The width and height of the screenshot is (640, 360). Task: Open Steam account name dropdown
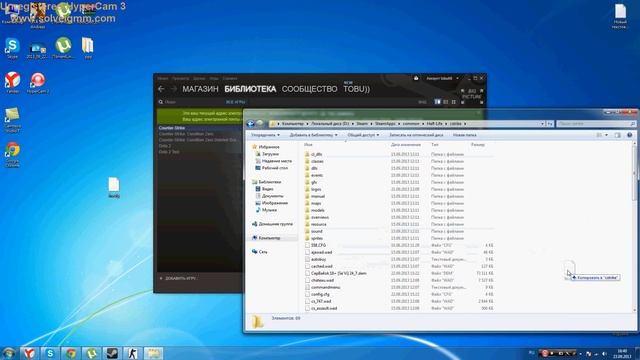coord(442,78)
